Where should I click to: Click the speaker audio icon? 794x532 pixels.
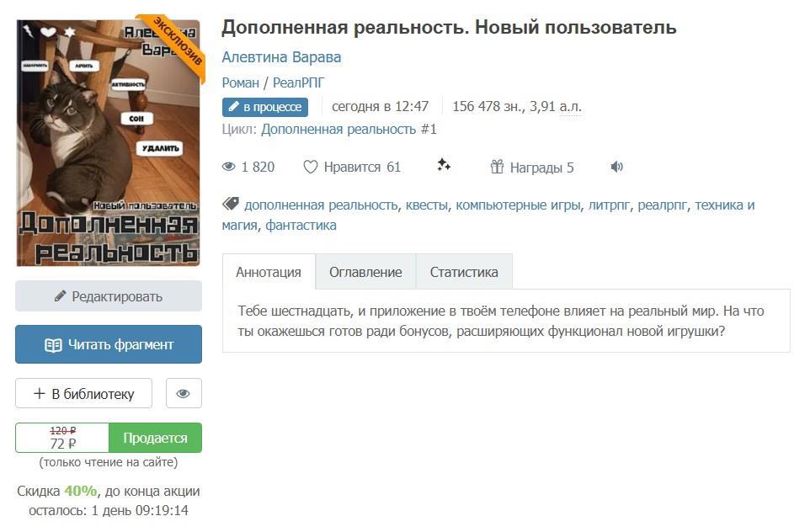(617, 167)
